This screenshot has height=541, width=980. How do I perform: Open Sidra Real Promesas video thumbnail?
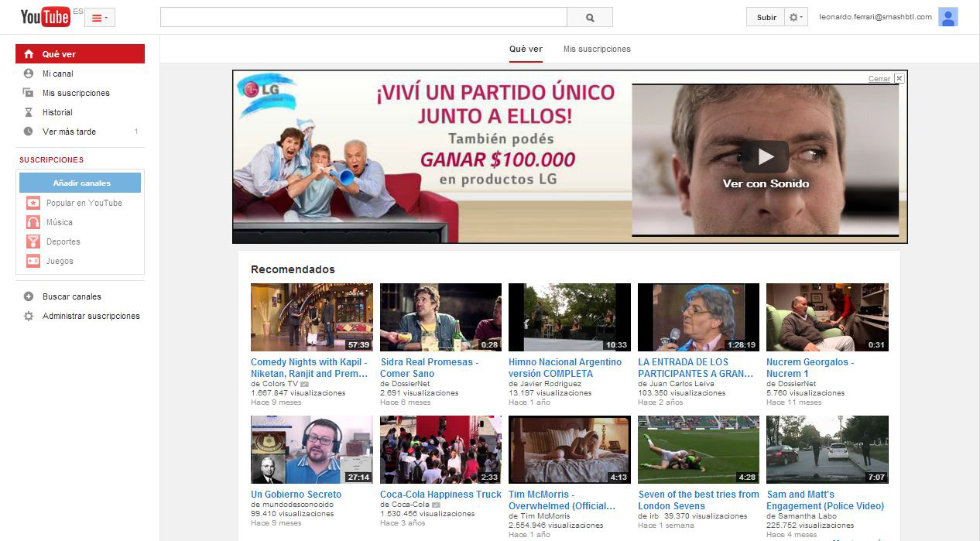[440, 317]
